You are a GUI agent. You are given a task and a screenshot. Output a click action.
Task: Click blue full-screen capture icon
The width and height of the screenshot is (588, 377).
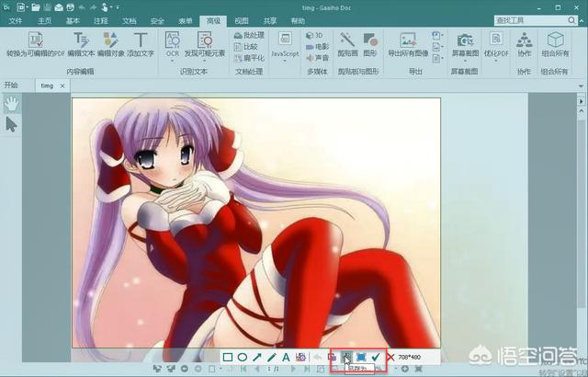(x=361, y=357)
